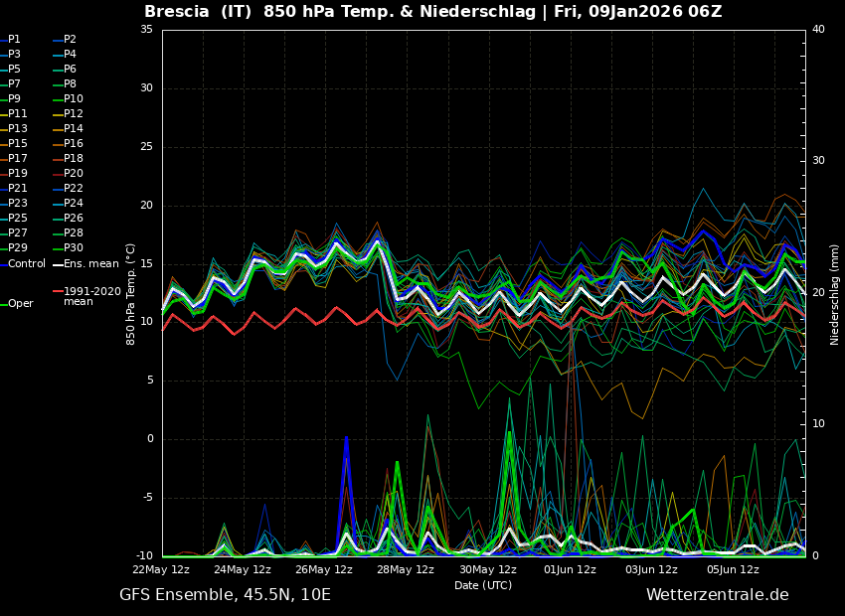
Task: Click the 25 temperature axis tick
Action: pos(146,147)
